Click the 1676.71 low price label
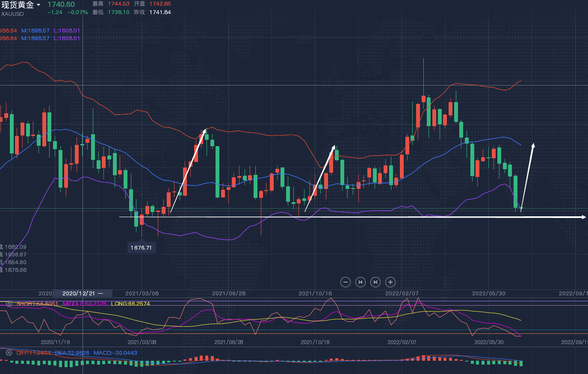Image resolution: width=588 pixels, height=374 pixels. point(141,247)
